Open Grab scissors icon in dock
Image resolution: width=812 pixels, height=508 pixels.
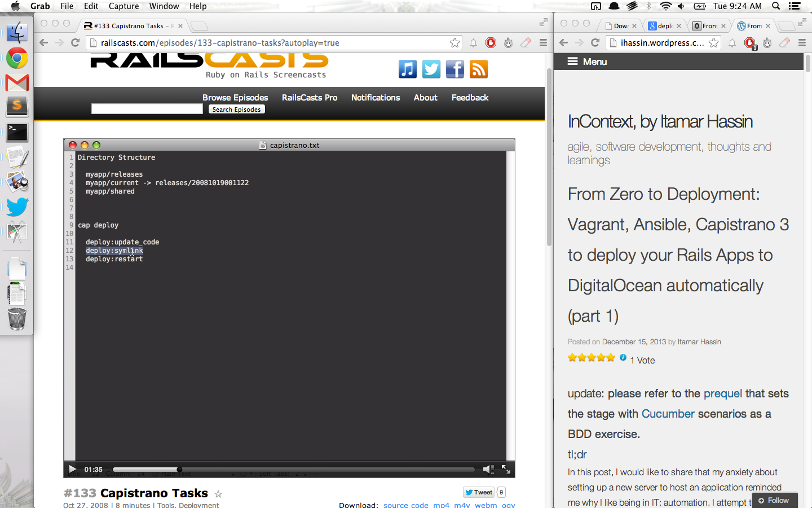pyautogui.click(x=17, y=231)
